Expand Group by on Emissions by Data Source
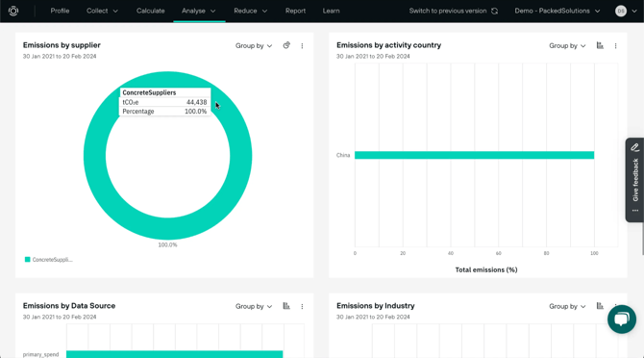The height and width of the screenshot is (358, 644). pos(254,307)
